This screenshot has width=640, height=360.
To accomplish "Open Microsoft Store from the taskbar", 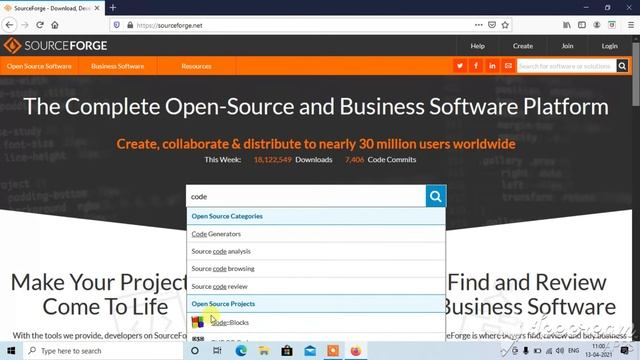I will pos(287,351).
